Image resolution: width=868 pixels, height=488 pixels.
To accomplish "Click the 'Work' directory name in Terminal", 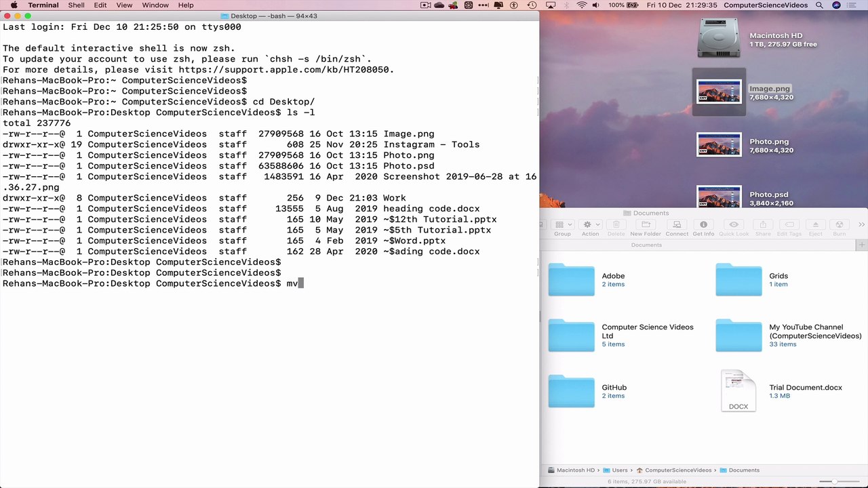I will pos(395,198).
